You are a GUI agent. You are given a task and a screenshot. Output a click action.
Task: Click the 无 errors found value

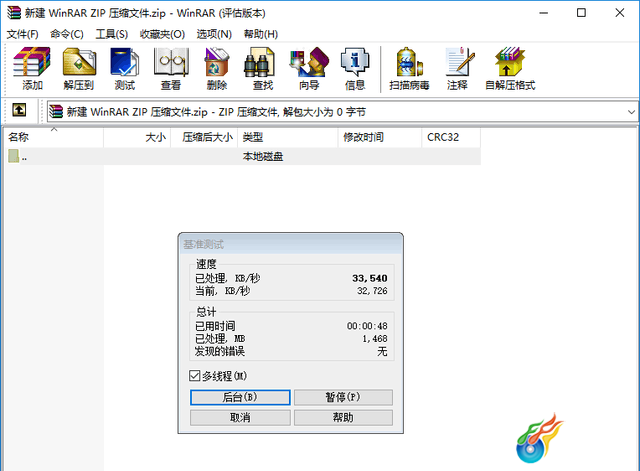click(x=382, y=351)
